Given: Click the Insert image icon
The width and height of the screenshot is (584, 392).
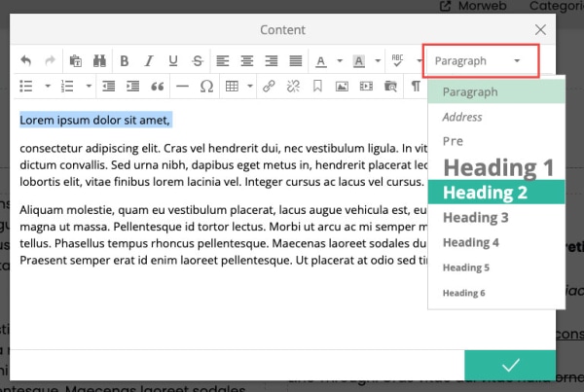Looking at the screenshot, I should pyautogui.click(x=342, y=87).
